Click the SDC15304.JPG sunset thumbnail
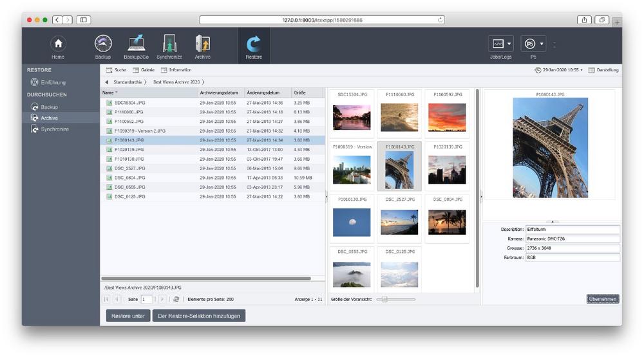 pos(352,117)
